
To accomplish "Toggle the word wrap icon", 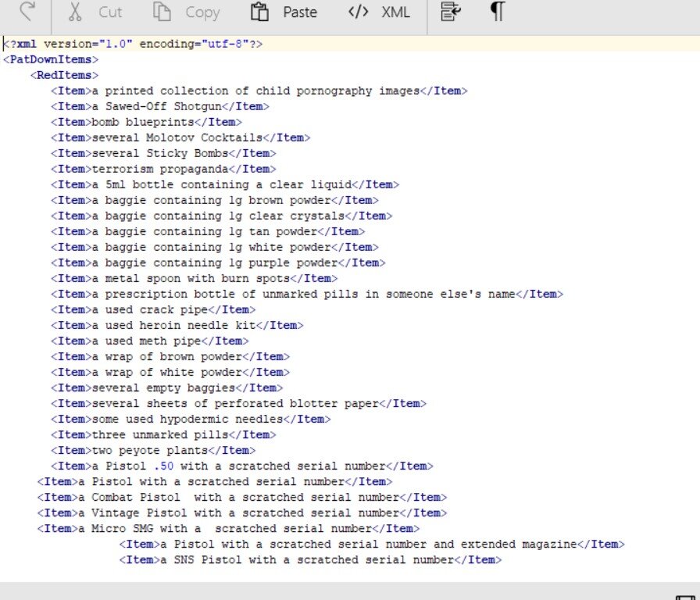I will (450, 12).
